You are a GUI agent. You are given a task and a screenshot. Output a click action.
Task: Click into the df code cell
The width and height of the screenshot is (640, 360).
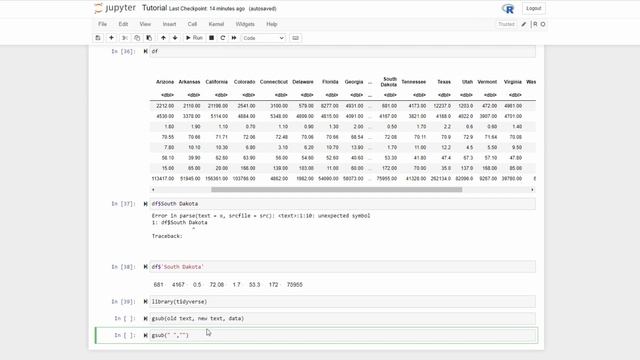[x=342, y=51]
